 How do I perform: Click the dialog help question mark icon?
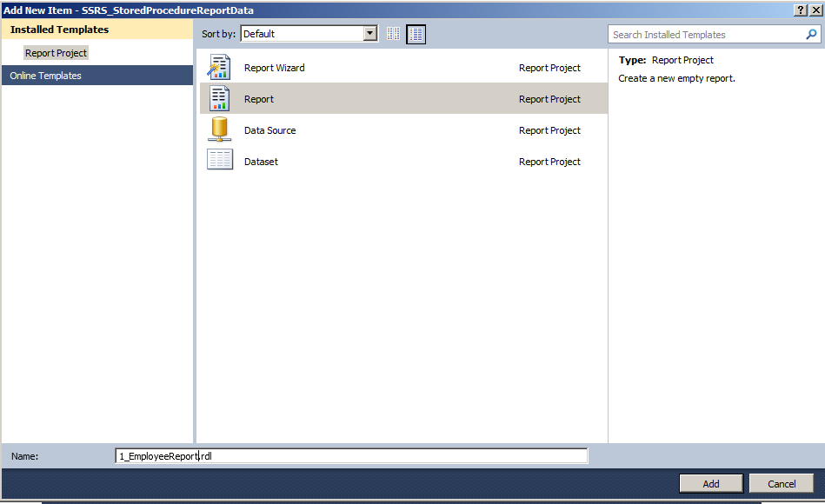tap(801, 9)
